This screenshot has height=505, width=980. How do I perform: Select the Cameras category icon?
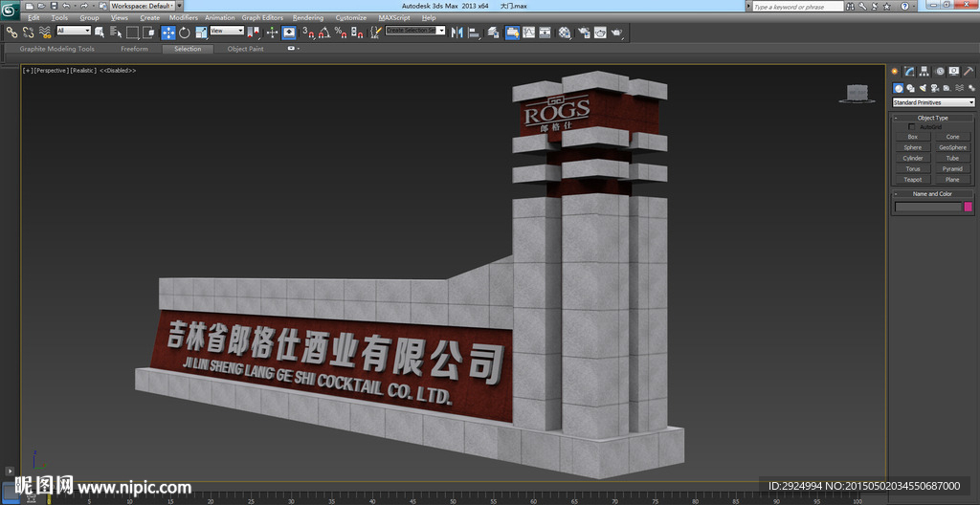click(x=934, y=88)
